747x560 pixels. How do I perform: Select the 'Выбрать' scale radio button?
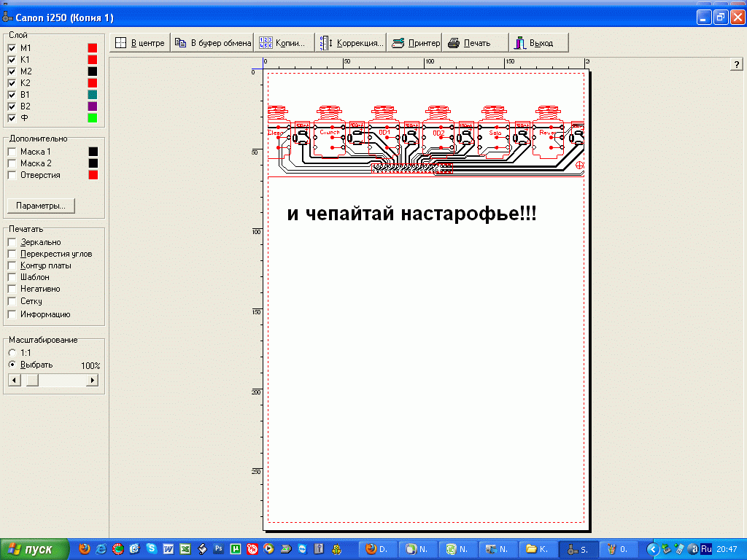coord(12,365)
